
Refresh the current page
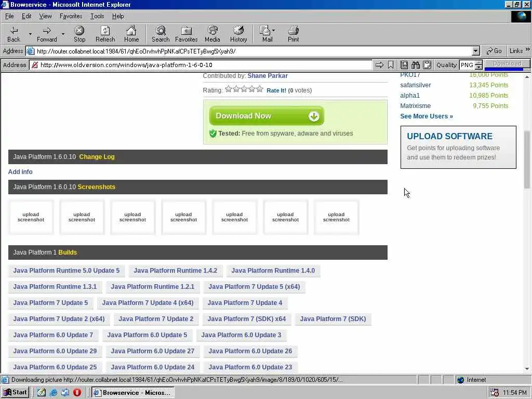click(105, 34)
